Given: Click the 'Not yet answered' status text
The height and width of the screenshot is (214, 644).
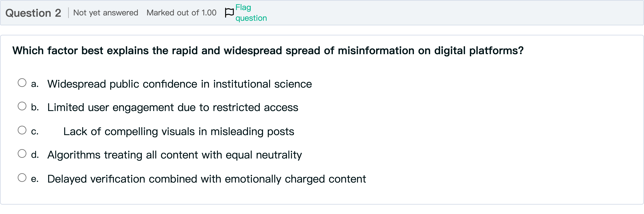Looking at the screenshot, I should click(106, 13).
